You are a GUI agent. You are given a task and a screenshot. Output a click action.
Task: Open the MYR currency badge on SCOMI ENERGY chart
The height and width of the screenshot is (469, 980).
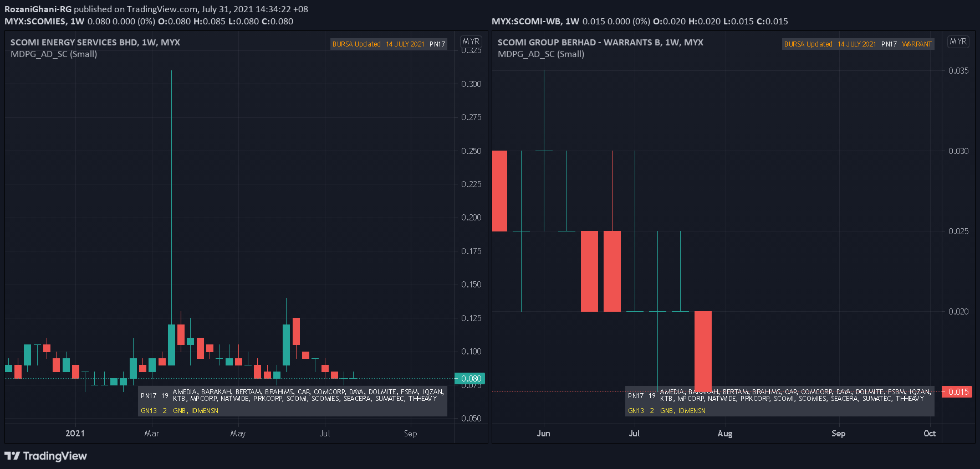click(x=471, y=42)
